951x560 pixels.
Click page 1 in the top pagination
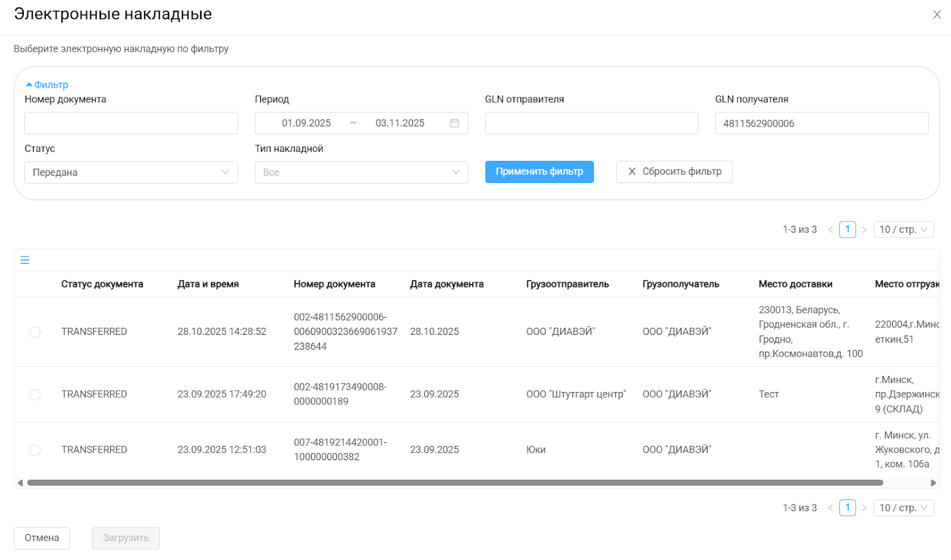coord(847,230)
